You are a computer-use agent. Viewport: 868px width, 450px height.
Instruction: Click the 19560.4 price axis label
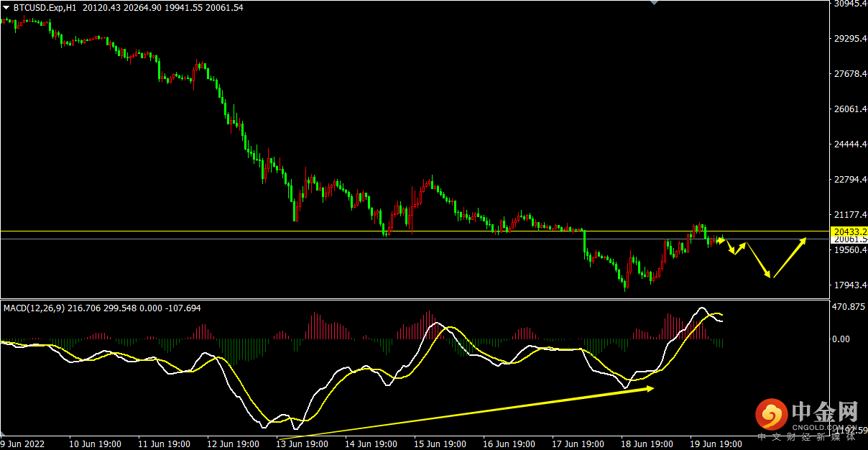[x=851, y=250]
